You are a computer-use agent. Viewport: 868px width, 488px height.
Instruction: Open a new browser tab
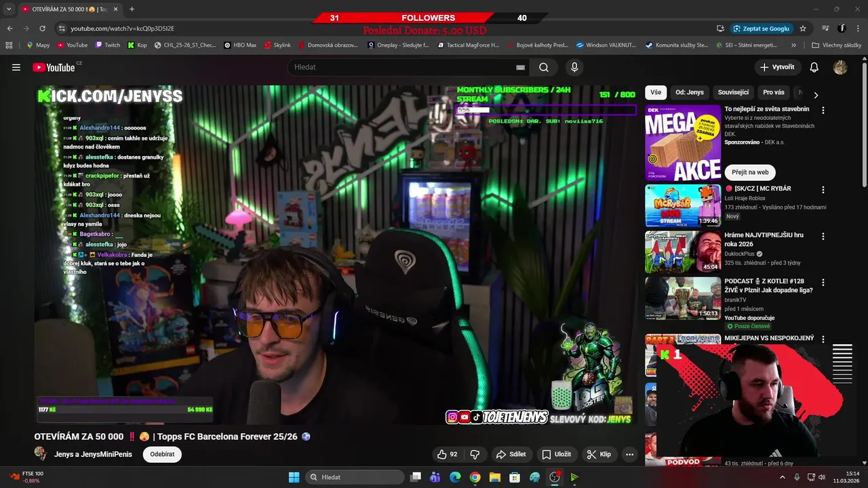132,9
